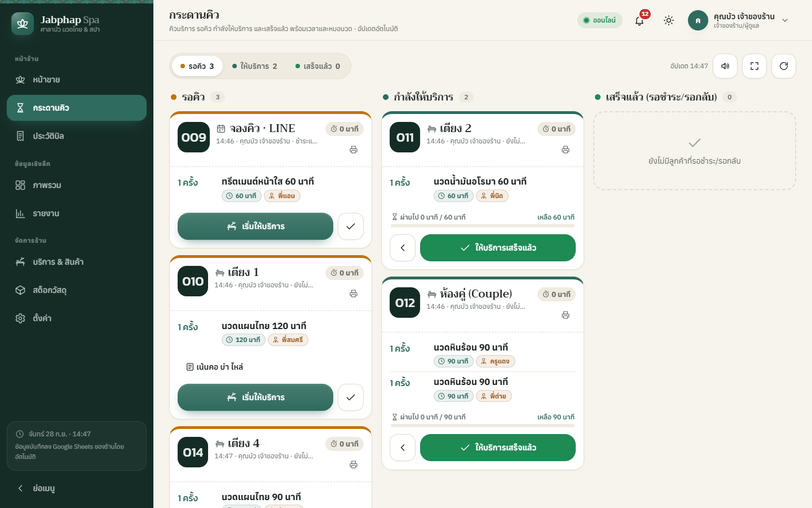Image resolution: width=812 pixels, height=508 pixels.
Task: Click the Jabphap Spa logo
Action: click(x=23, y=24)
